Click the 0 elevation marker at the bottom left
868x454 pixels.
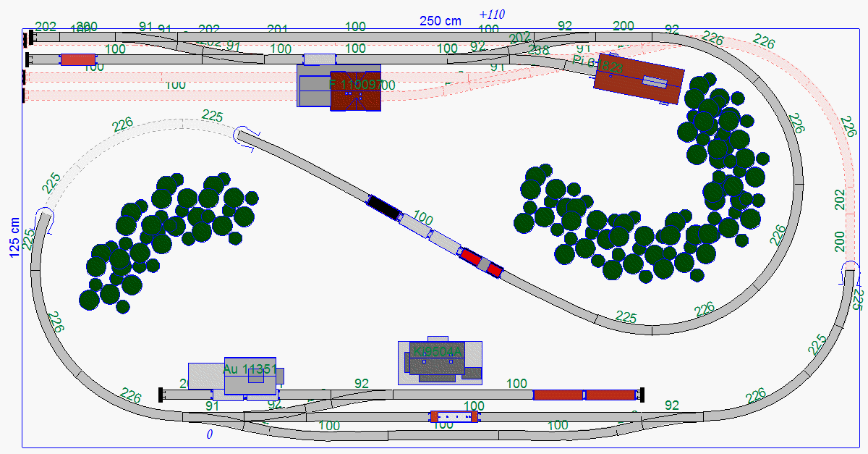210,435
